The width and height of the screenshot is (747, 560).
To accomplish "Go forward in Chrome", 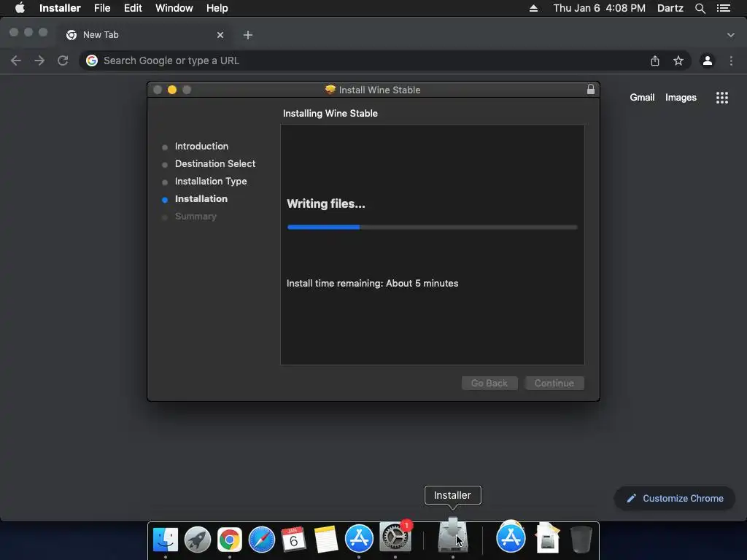I will point(39,61).
